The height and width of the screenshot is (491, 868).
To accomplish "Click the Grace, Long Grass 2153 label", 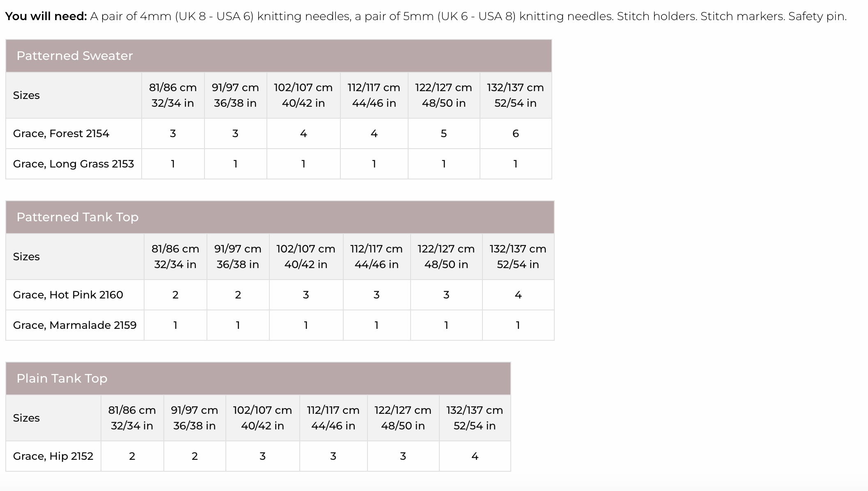I will 73,164.
